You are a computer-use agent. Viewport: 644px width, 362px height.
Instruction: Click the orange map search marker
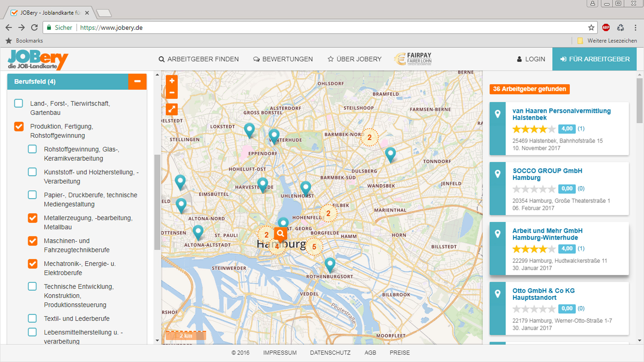pyautogui.click(x=280, y=233)
